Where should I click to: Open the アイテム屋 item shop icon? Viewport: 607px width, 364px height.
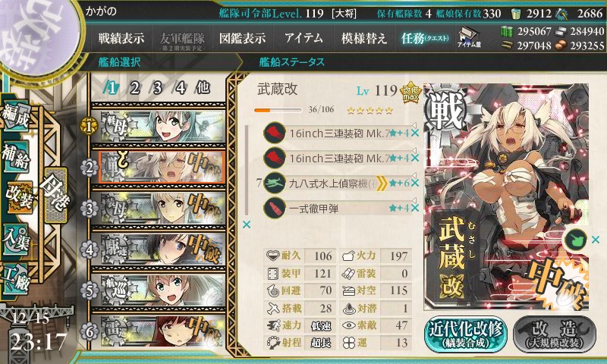coord(469,37)
